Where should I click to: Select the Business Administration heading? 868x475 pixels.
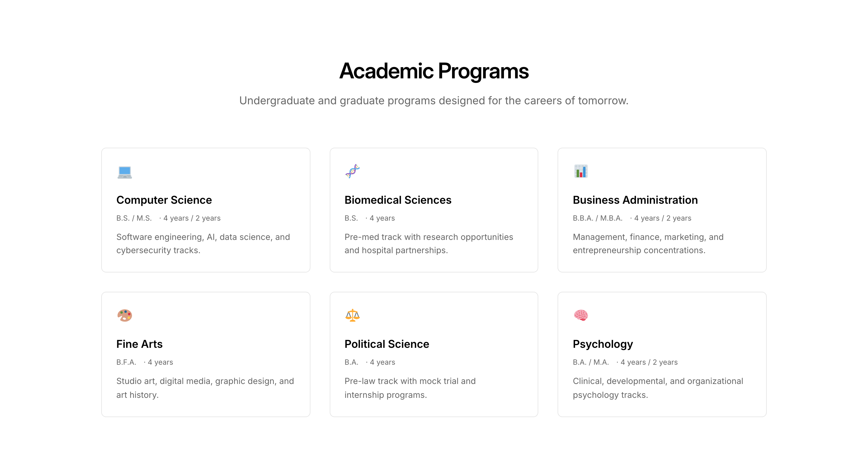(x=635, y=200)
